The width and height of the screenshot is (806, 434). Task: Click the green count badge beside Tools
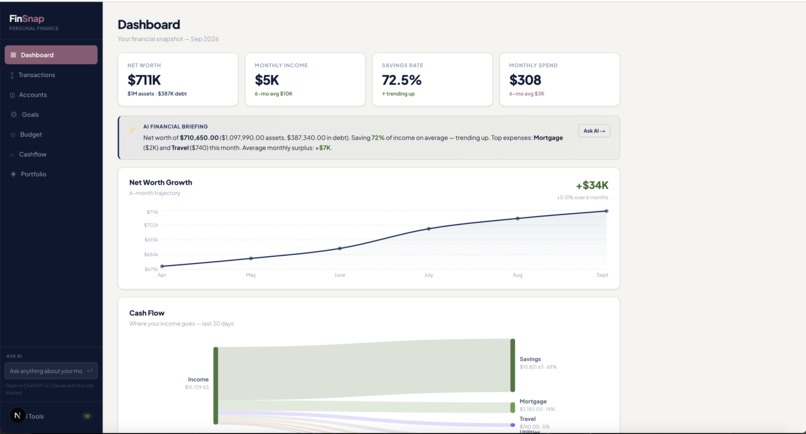coord(87,417)
